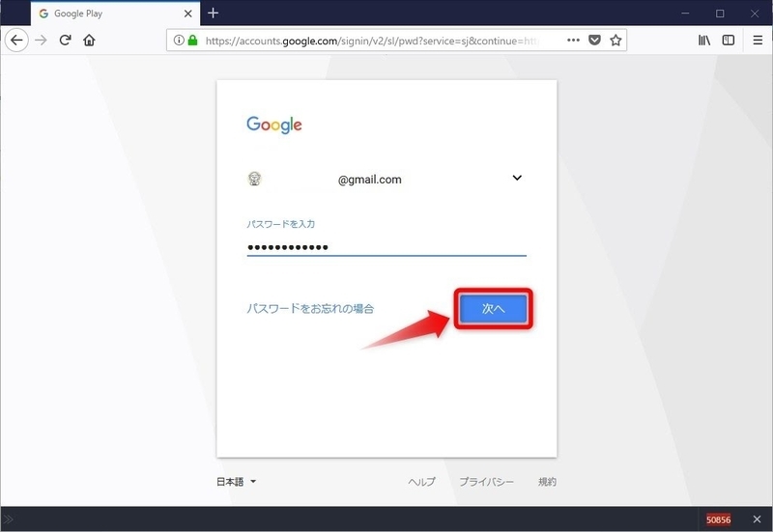
Task: Expand the account chooser dropdown arrow
Action: coord(517,179)
